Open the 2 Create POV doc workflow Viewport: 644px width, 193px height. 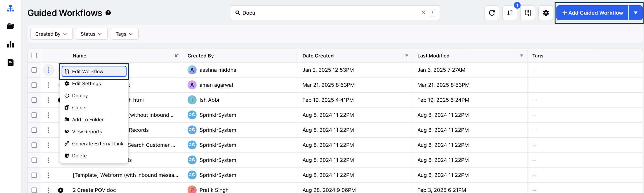coord(94,190)
